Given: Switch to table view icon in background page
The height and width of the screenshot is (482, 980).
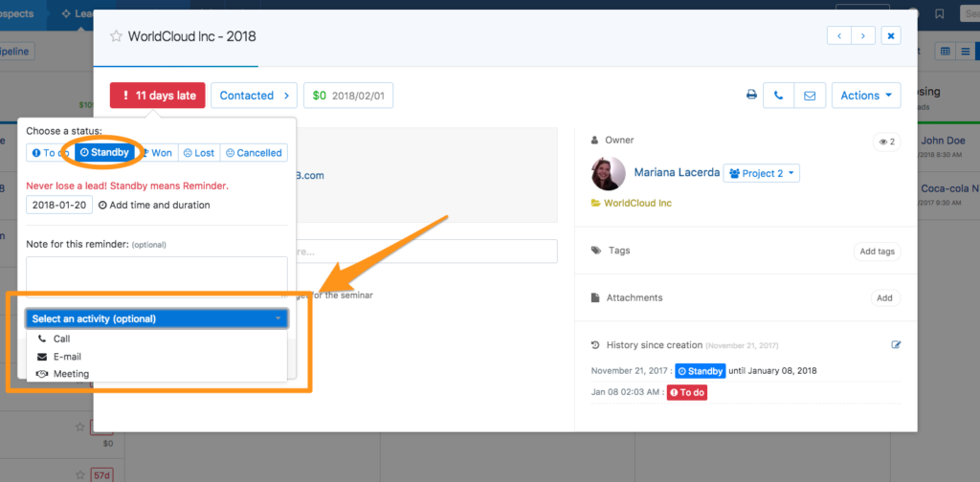Looking at the screenshot, I should 945,52.
